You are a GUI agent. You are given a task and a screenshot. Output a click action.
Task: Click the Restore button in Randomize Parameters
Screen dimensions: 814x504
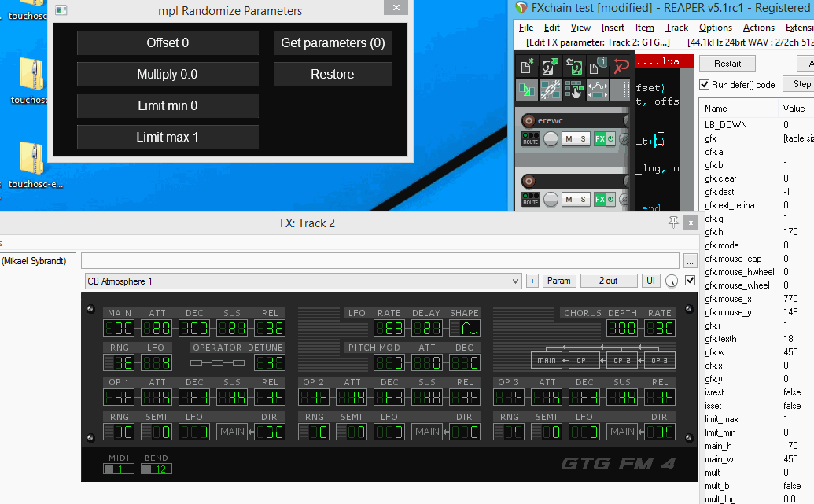(x=333, y=74)
